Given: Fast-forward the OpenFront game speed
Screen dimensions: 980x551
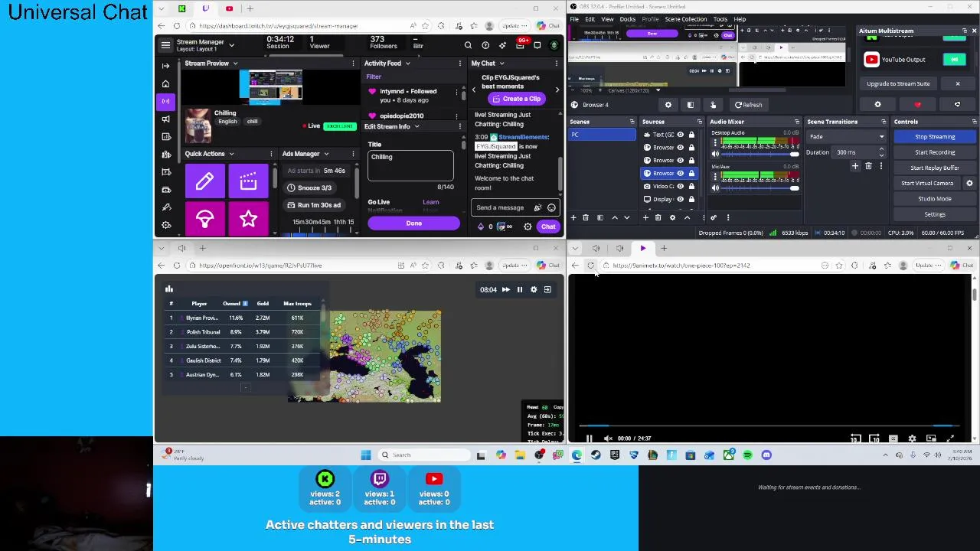Looking at the screenshot, I should [505, 289].
